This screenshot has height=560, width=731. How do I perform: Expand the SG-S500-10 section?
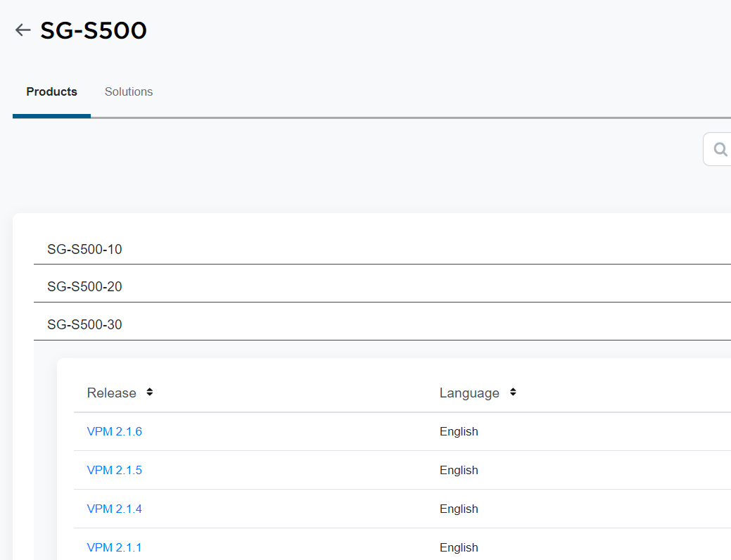point(84,249)
